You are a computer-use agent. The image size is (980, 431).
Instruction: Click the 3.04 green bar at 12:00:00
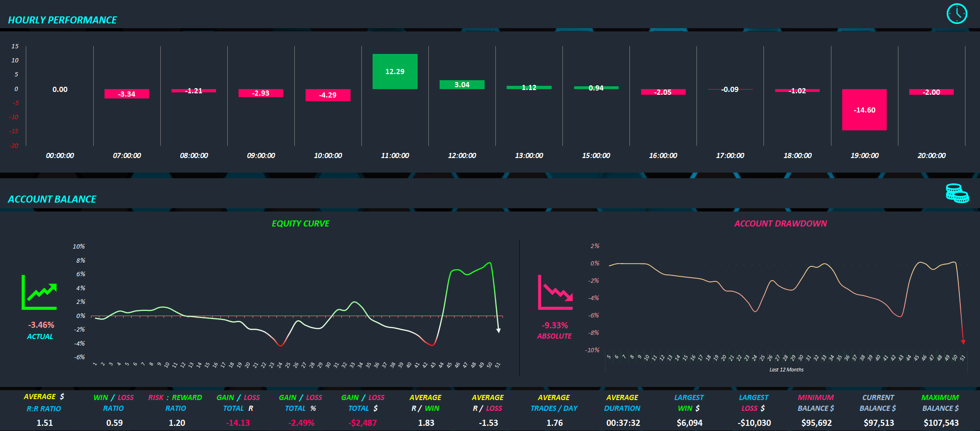pyautogui.click(x=462, y=84)
